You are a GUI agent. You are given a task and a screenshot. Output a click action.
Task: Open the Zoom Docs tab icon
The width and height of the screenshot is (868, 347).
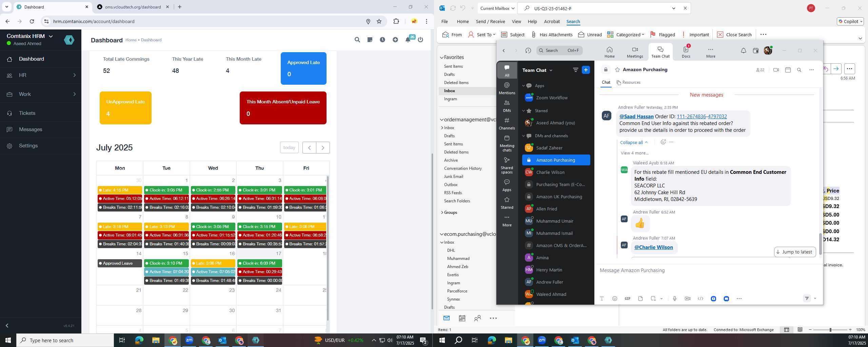(x=686, y=52)
